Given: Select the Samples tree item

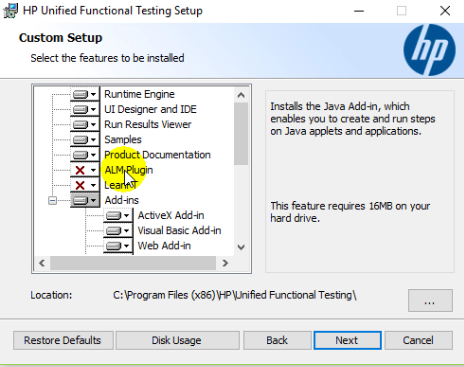Looking at the screenshot, I should (x=123, y=140).
